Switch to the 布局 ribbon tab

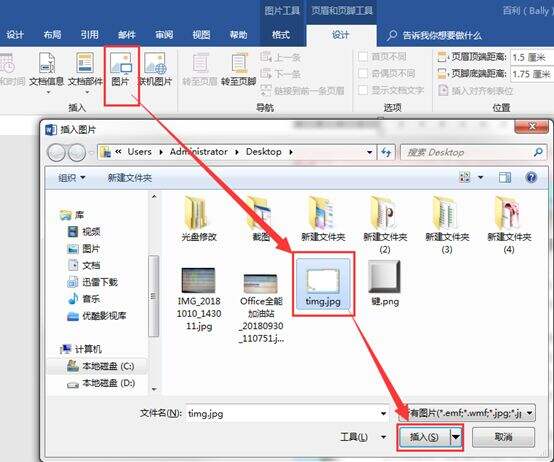pos(52,35)
